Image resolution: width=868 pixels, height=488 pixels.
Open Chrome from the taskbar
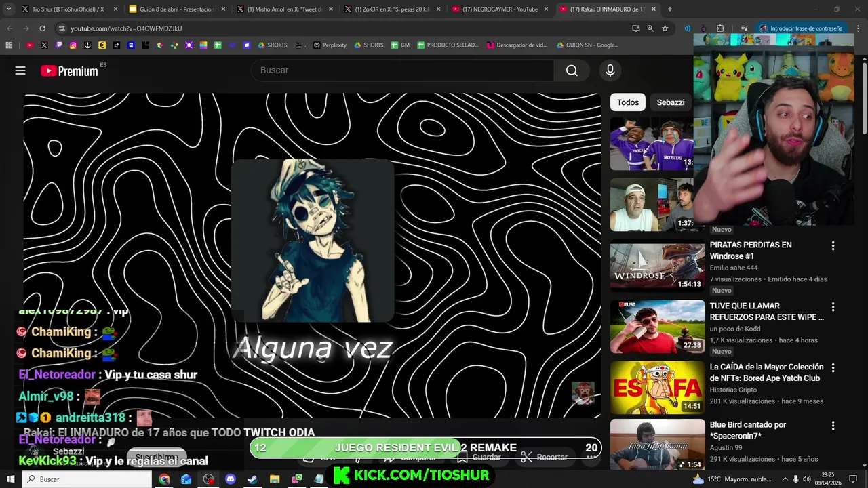pyautogui.click(x=164, y=479)
